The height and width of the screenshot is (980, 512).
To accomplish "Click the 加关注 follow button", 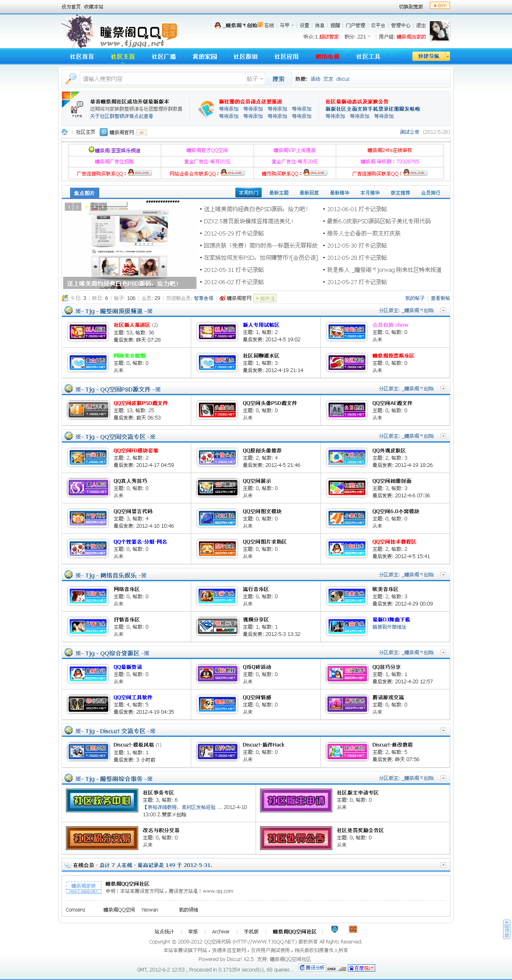I will (x=265, y=298).
